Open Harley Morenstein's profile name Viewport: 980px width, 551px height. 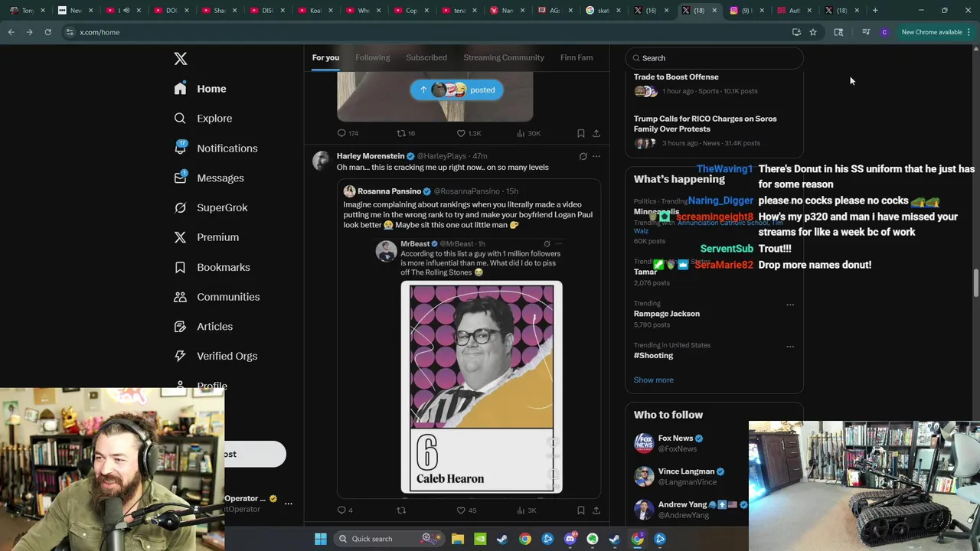[371, 156]
